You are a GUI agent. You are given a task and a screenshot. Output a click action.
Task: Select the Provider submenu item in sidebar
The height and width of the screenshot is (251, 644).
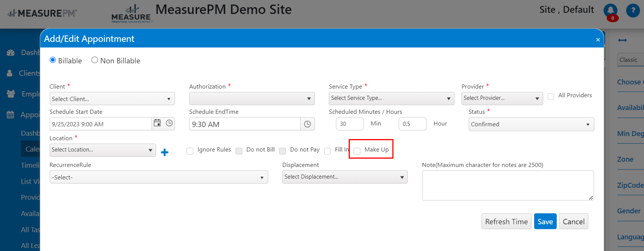click(x=30, y=197)
